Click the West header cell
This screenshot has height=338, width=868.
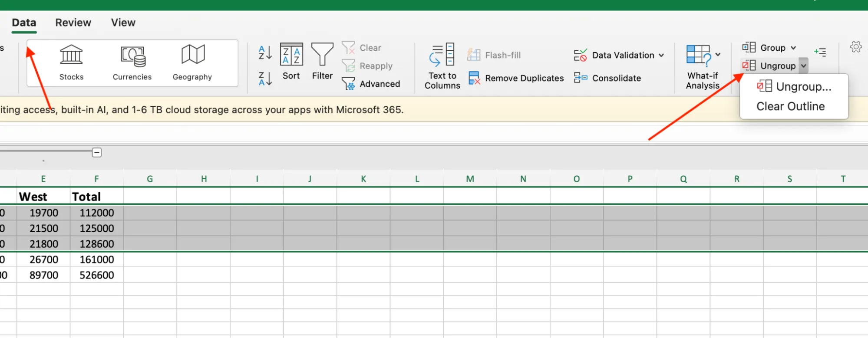pos(43,197)
